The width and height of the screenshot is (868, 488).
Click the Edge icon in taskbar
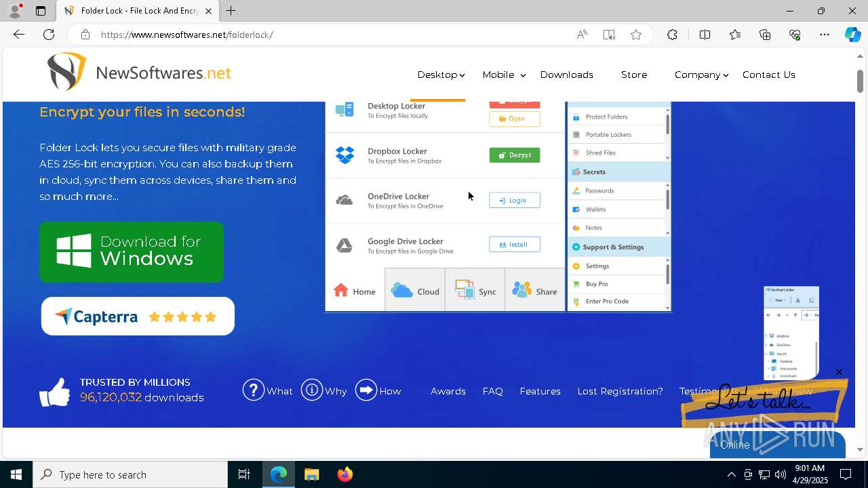(x=279, y=474)
